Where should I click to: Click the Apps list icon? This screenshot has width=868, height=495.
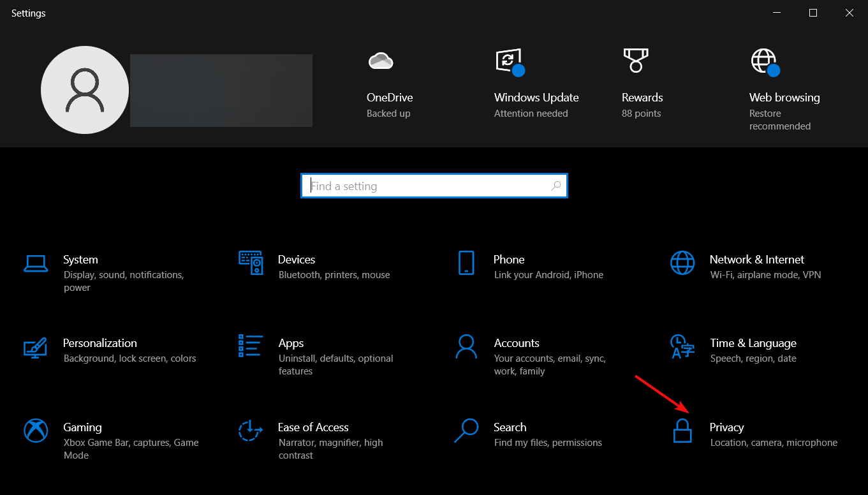coord(251,346)
